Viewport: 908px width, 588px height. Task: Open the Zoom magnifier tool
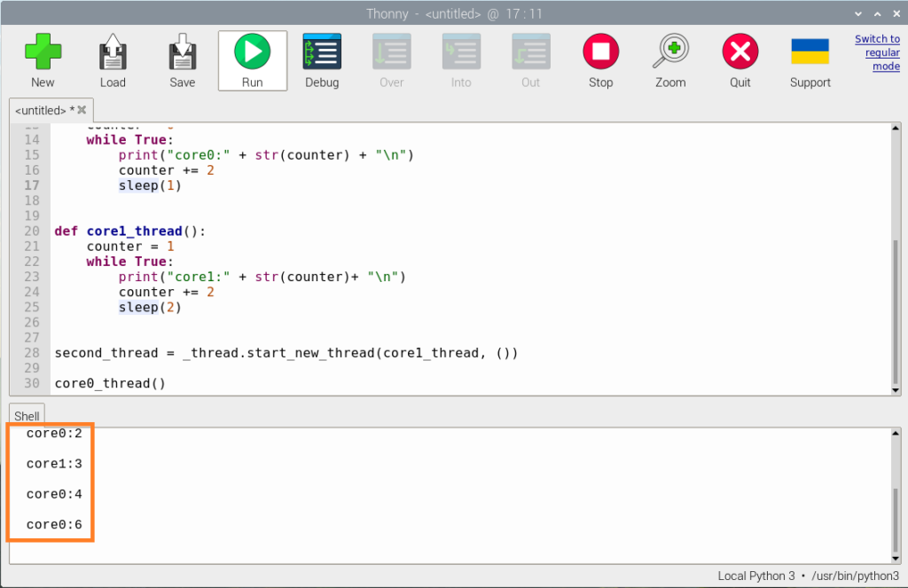pos(670,60)
